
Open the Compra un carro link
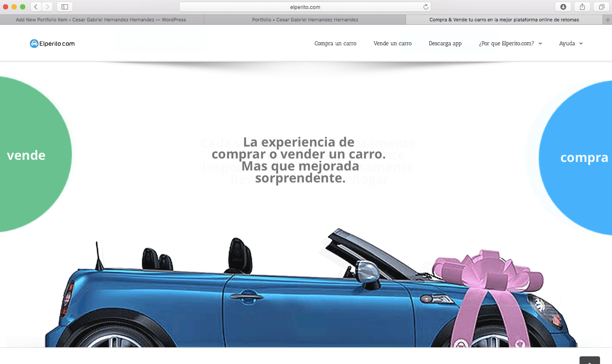[x=335, y=44]
